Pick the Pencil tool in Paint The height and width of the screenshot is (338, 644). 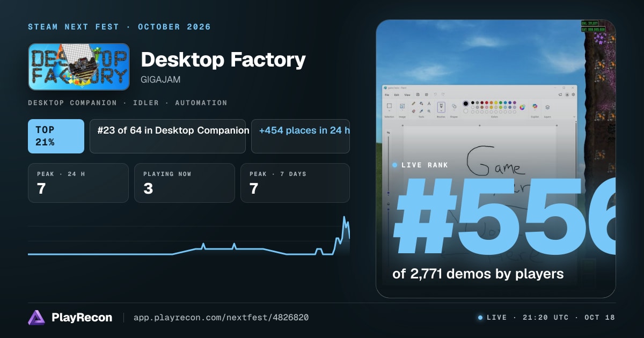(414, 104)
